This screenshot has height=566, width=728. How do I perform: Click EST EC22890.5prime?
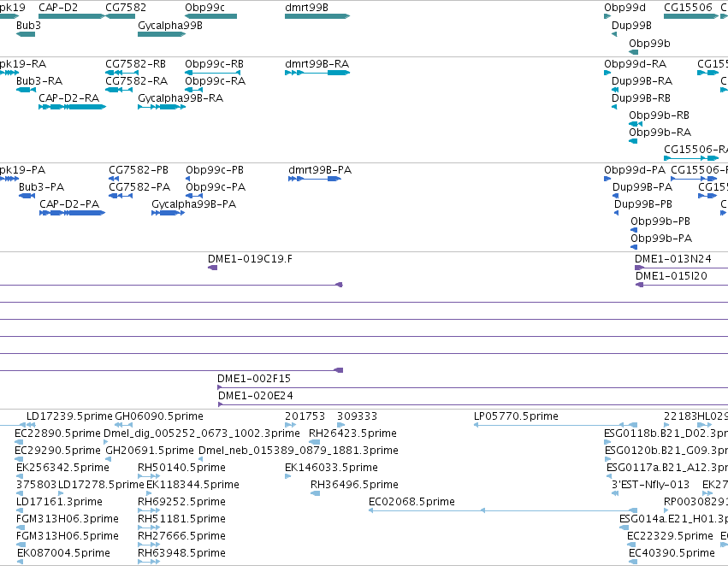tap(19, 442)
